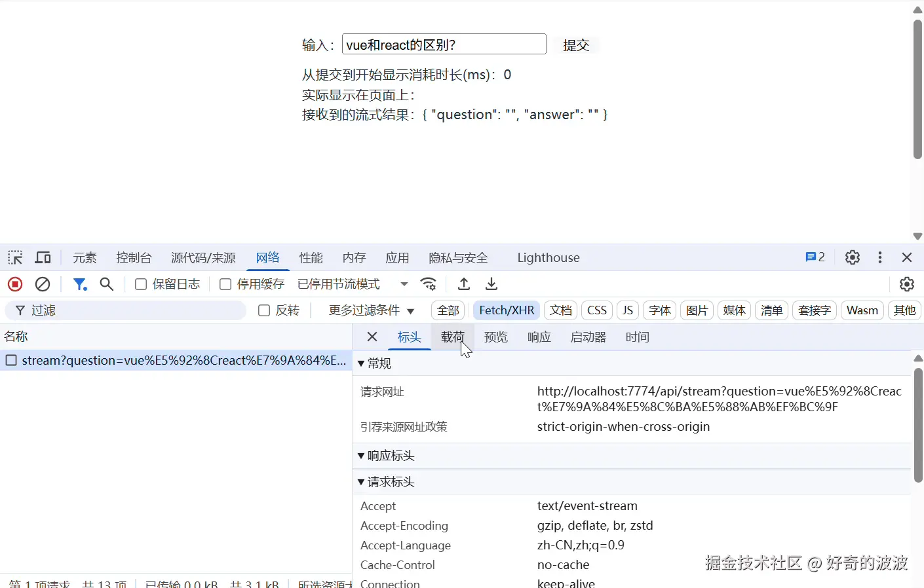This screenshot has height=588, width=924.
Task: Import HAR file upload icon
Action: tap(464, 284)
